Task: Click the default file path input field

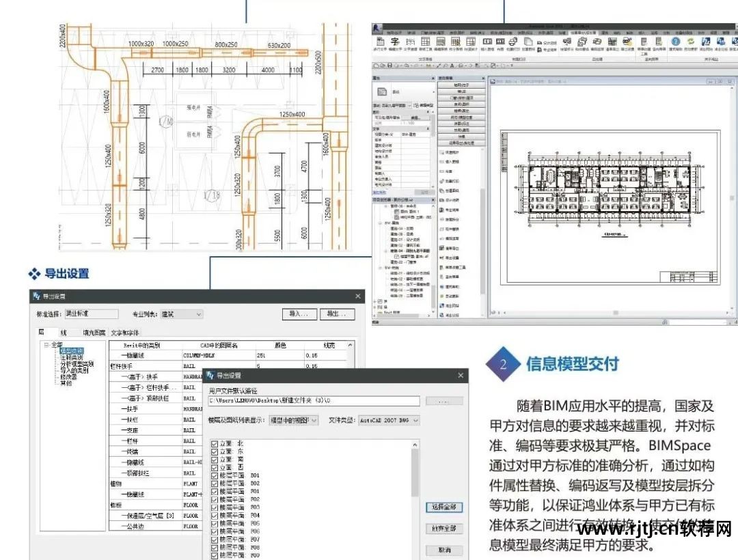Action: [x=314, y=401]
